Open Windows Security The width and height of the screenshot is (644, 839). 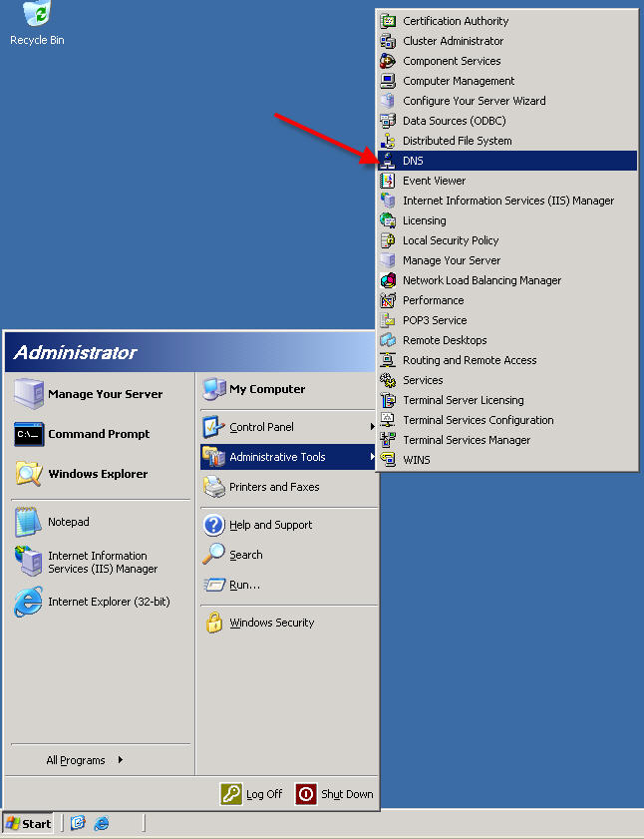289,623
